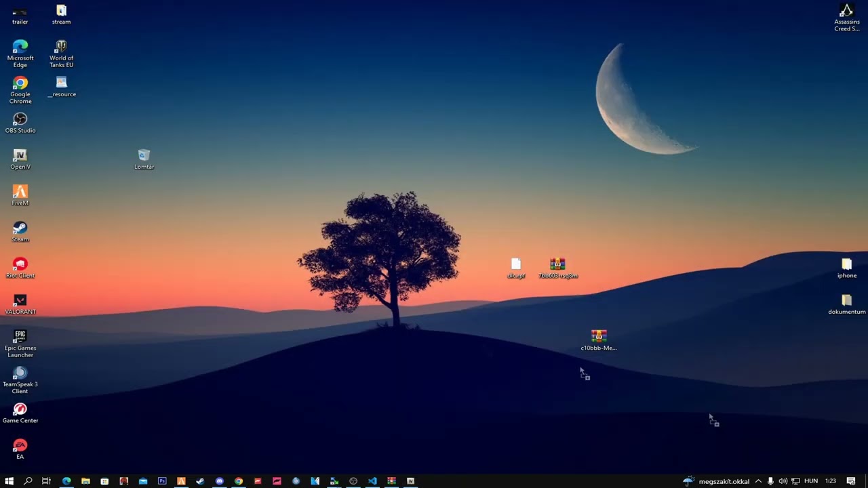Select the OpenIV desktop shortcut
868x488 pixels.
point(20,159)
